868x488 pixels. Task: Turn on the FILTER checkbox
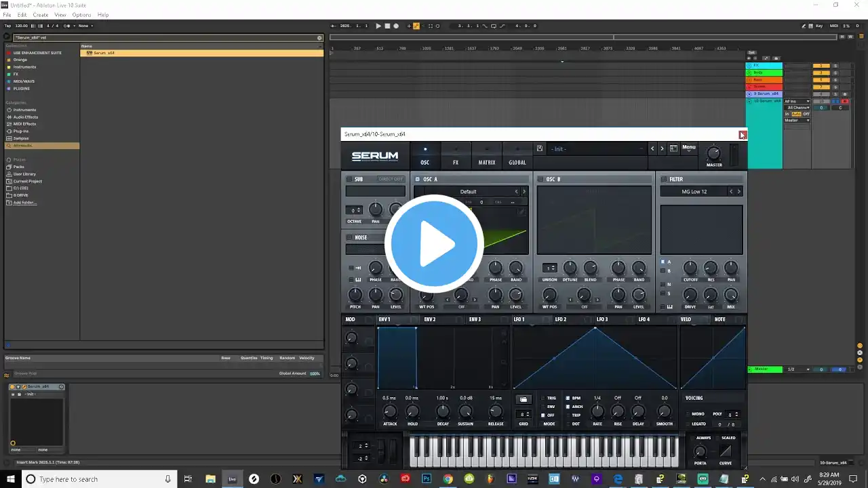(x=664, y=179)
